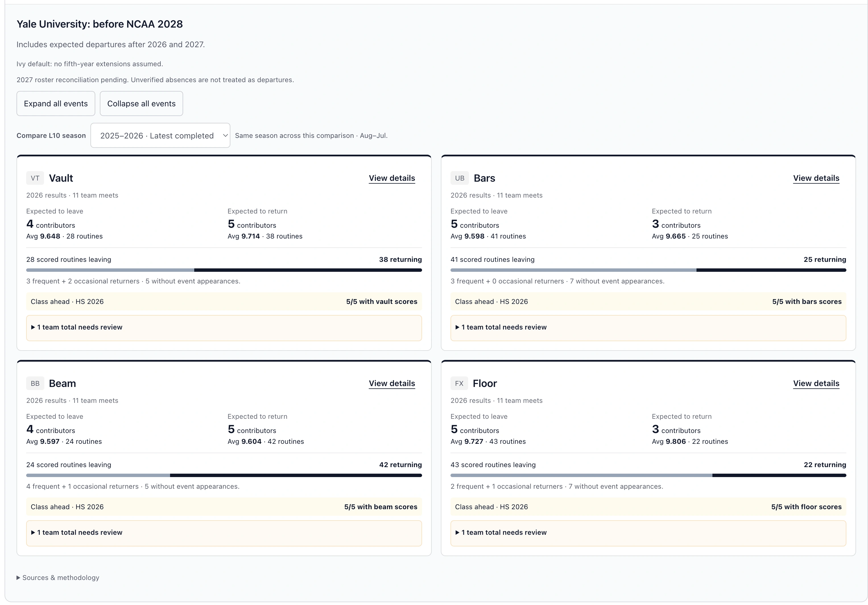Expand Bars team total needs review
Viewport: 868px width, 605px height.
tap(648, 328)
